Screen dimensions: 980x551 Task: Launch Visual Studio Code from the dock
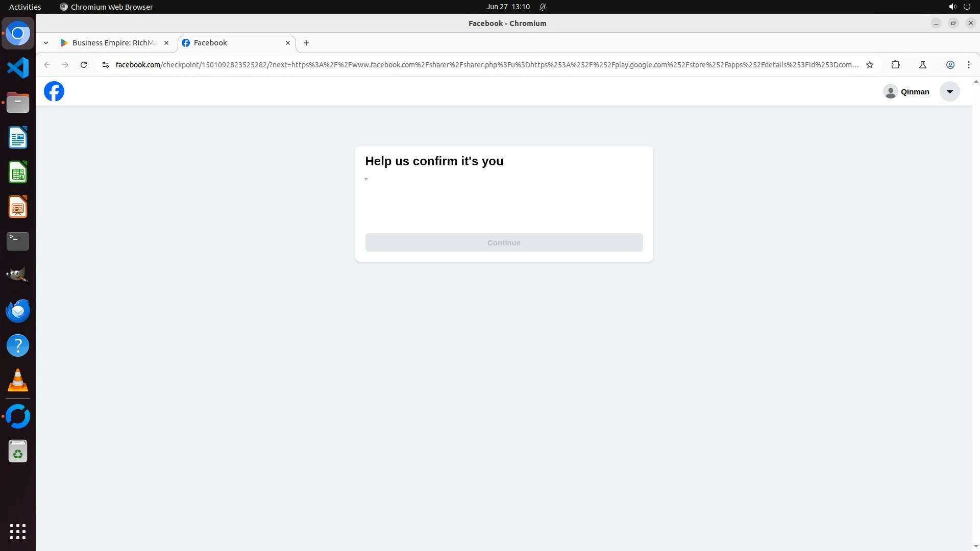(18, 68)
